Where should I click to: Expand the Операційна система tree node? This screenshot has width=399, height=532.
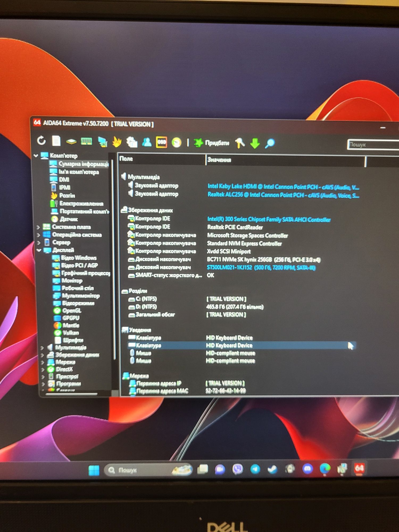[x=39, y=235]
